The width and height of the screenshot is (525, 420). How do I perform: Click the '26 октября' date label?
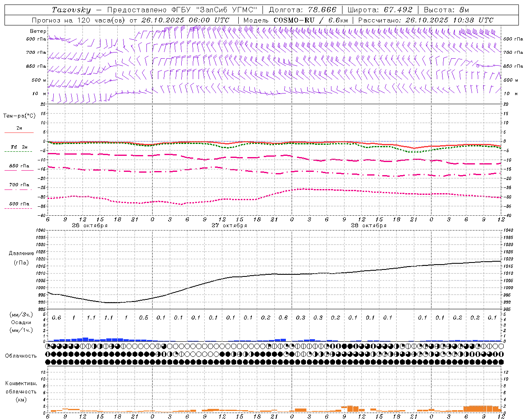90,226
